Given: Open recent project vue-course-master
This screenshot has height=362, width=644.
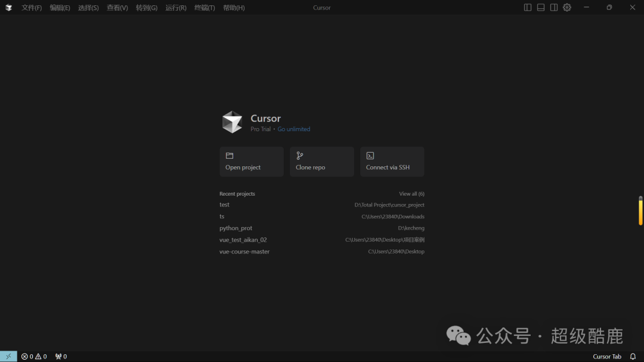Looking at the screenshot, I should click(x=244, y=252).
